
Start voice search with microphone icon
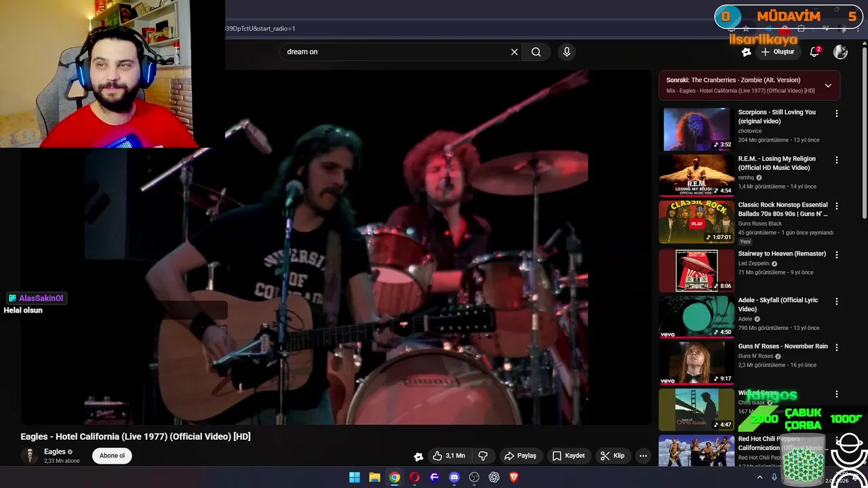point(567,52)
